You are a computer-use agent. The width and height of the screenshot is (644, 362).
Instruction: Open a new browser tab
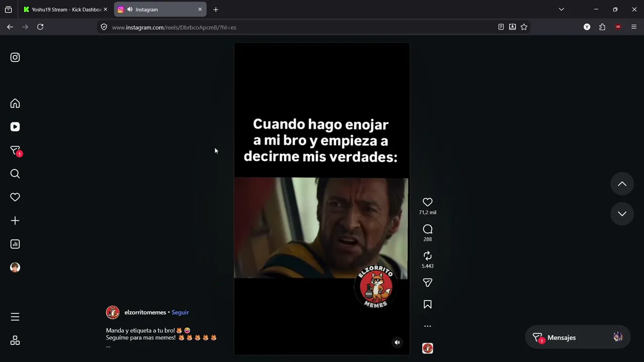click(x=216, y=10)
